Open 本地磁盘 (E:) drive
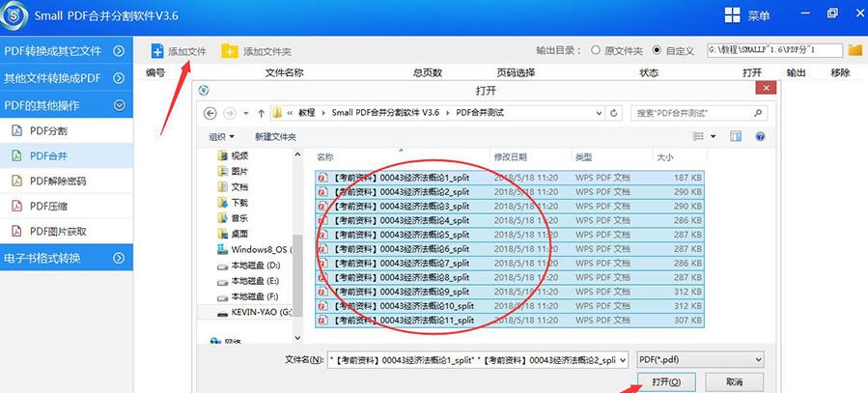The image size is (868, 393). tap(248, 281)
